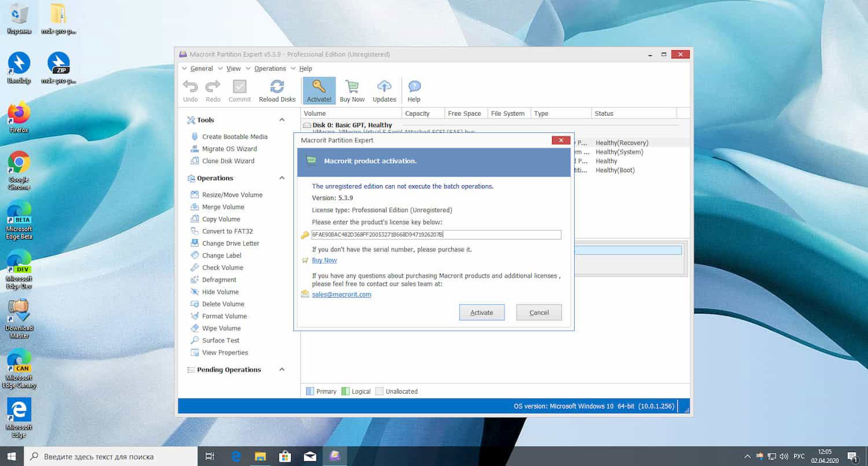Screen dimensions: 868x466
Task: Choose Merge Volume operation
Action: click(x=223, y=207)
